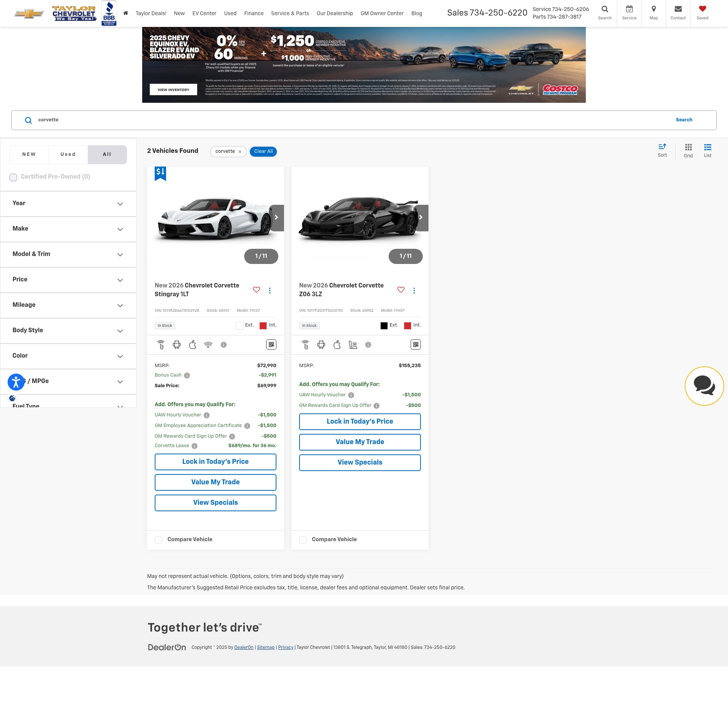Image resolution: width=728 pixels, height=713 pixels.
Task: Click VIEW INVENTORY on the banner
Action: [x=173, y=90]
